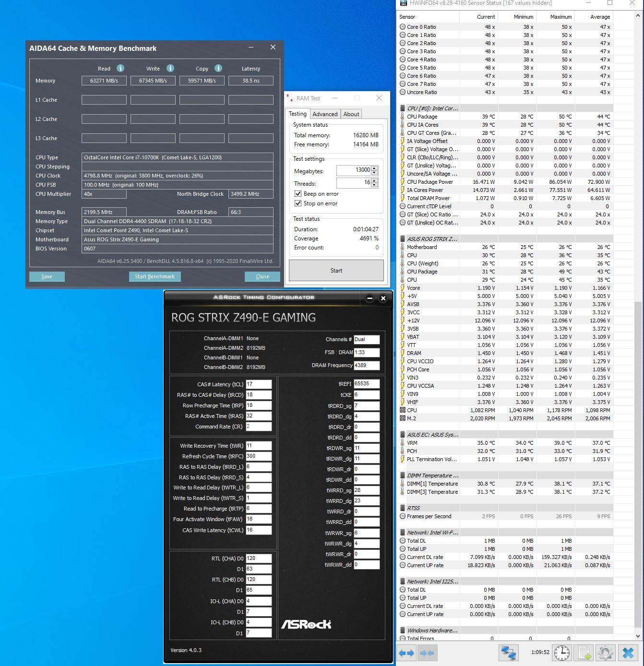Screen dimensions: 644x666
Task: Click AIDA64 info icon beside Copy
Action: coord(218,68)
